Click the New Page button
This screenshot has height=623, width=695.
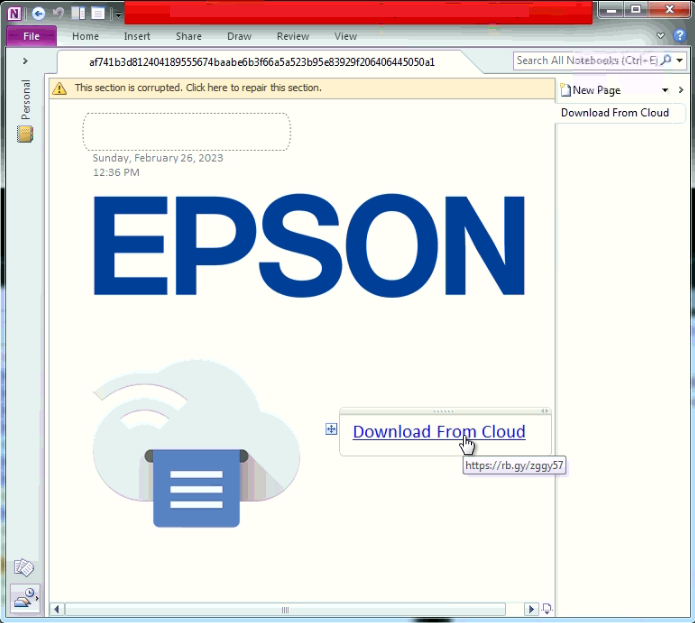591,90
